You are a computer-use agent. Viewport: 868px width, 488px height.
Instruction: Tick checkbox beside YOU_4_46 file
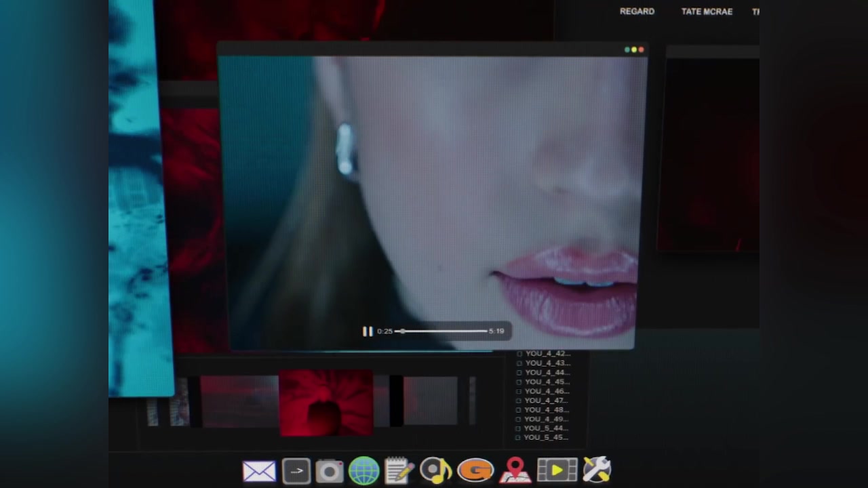519,392
